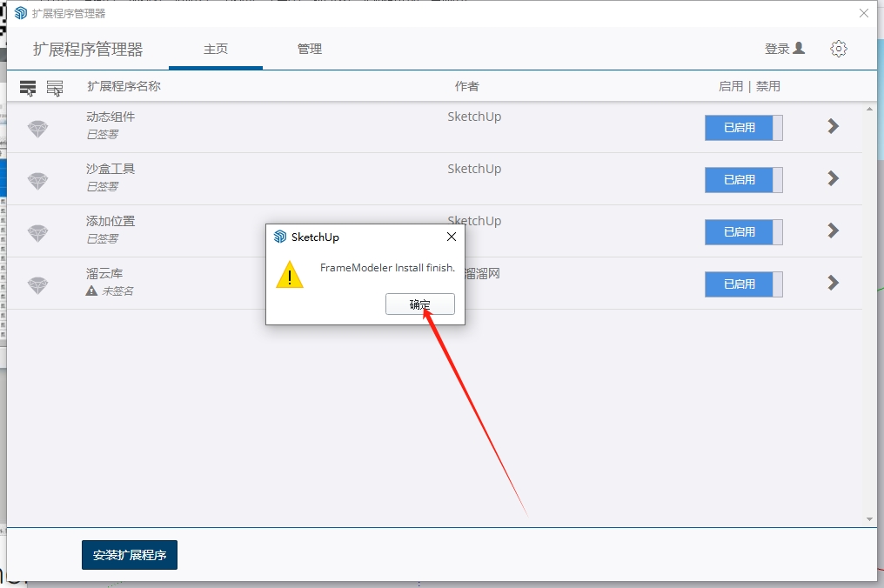Click the 未签名 status text

coord(117,291)
